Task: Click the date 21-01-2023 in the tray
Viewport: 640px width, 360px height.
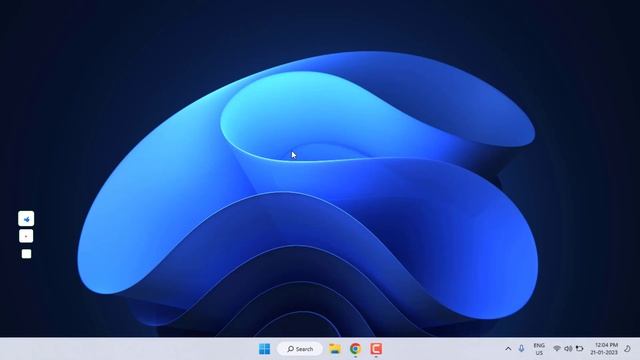Action: (x=604, y=353)
